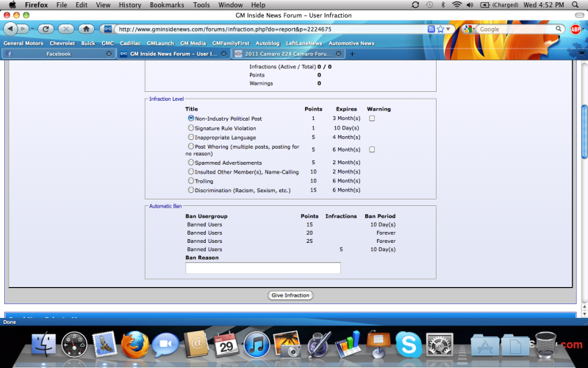Tick the Post Whoring warning checkbox
Image resolution: width=588 pixels, height=368 pixels.
(372, 149)
